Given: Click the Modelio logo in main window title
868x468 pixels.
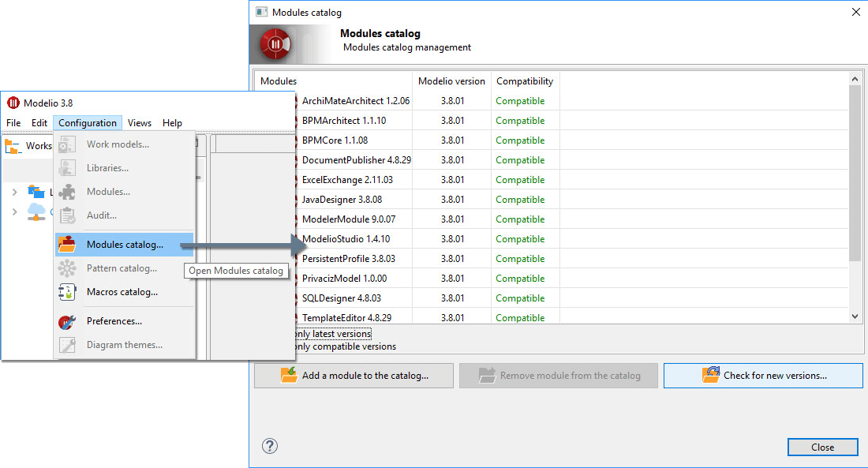Looking at the screenshot, I should [13, 103].
